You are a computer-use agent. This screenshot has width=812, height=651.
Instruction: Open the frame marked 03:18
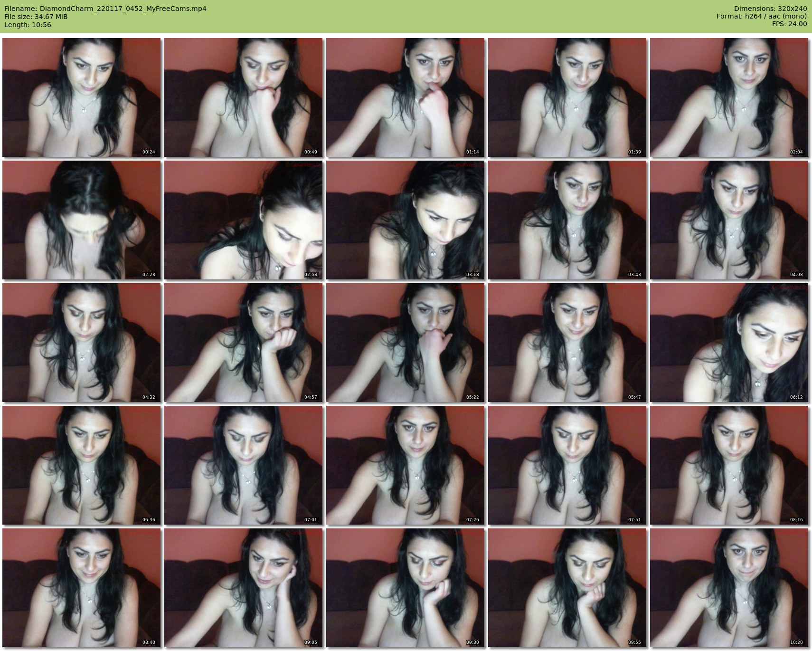406,220
